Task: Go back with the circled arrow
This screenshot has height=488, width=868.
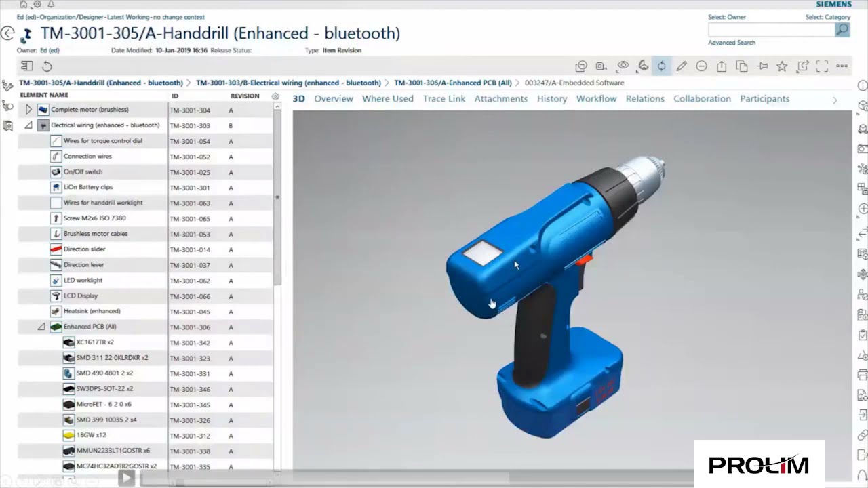Action: [x=7, y=33]
